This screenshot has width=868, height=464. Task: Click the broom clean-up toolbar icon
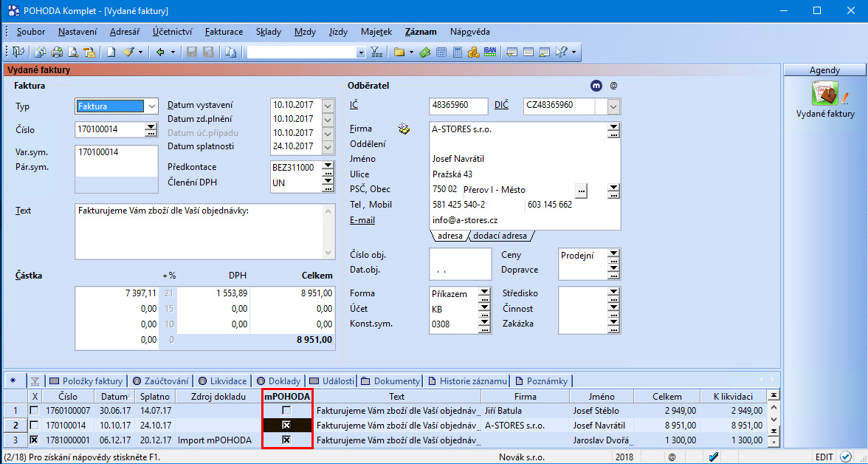[x=128, y=52]
